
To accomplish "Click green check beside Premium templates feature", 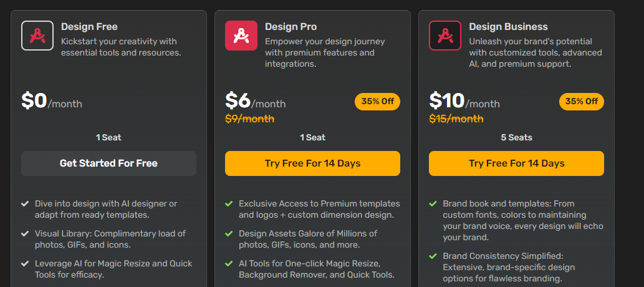I will [x=229, y=203].
